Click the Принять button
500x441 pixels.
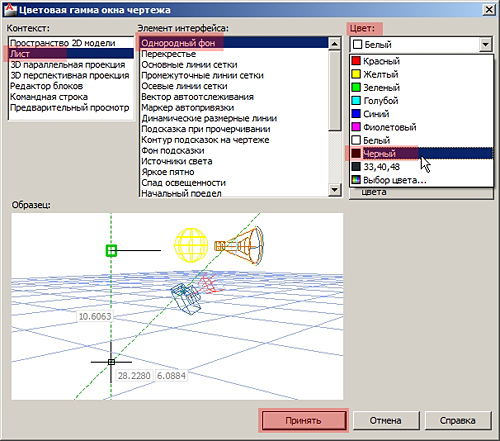303,420
